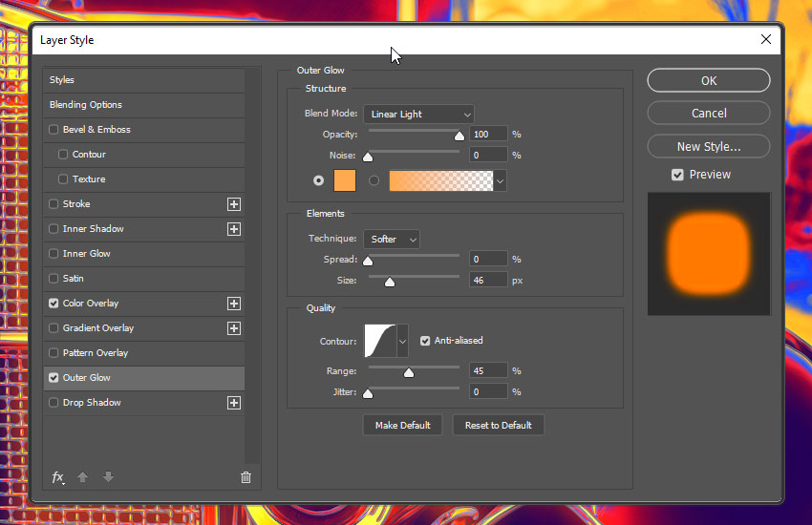Move effect down with the down arrow
This screenshot has width=812, height=525.
pos(108,477)
